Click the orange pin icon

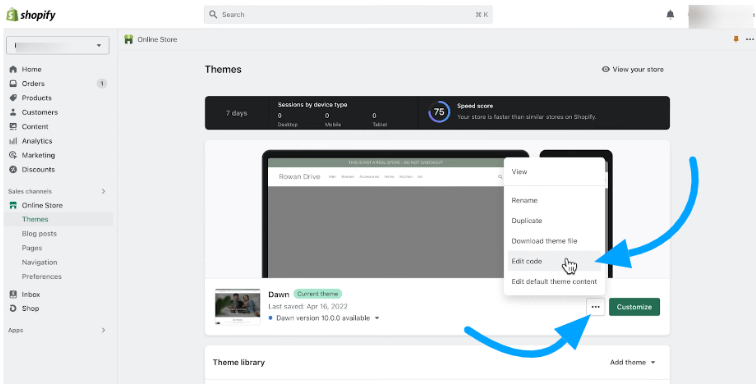tap(736, 39)
